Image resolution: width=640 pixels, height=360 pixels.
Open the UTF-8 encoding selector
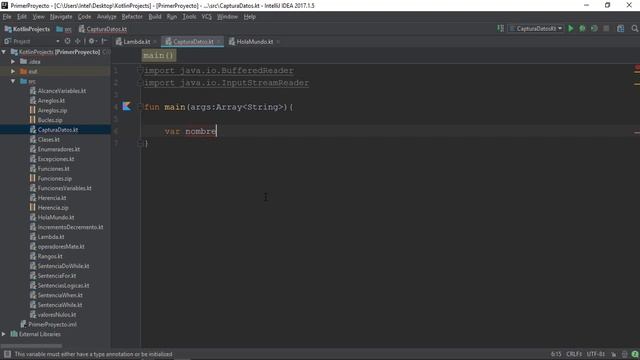click(596, 354)
